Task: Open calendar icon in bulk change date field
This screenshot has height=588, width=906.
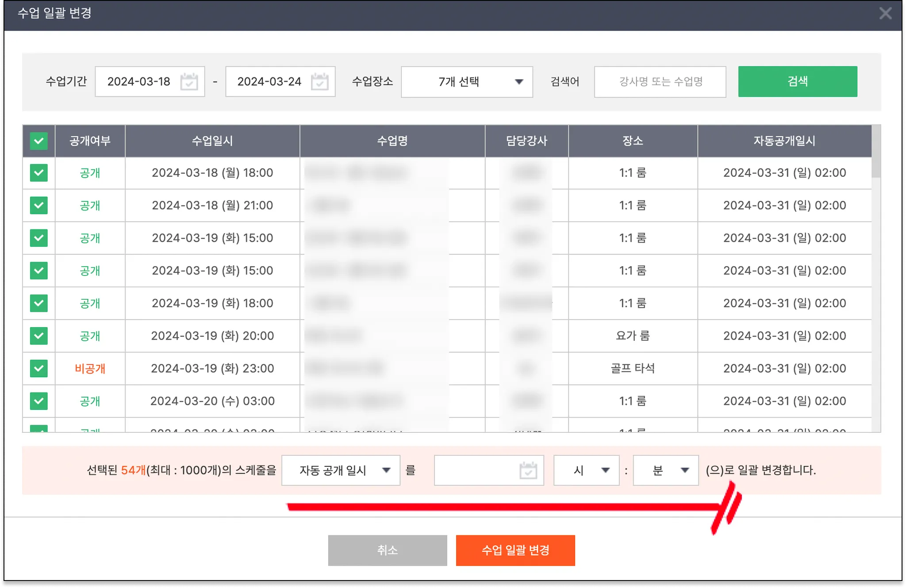Action: pyautogui.click(x=528, y=470)
